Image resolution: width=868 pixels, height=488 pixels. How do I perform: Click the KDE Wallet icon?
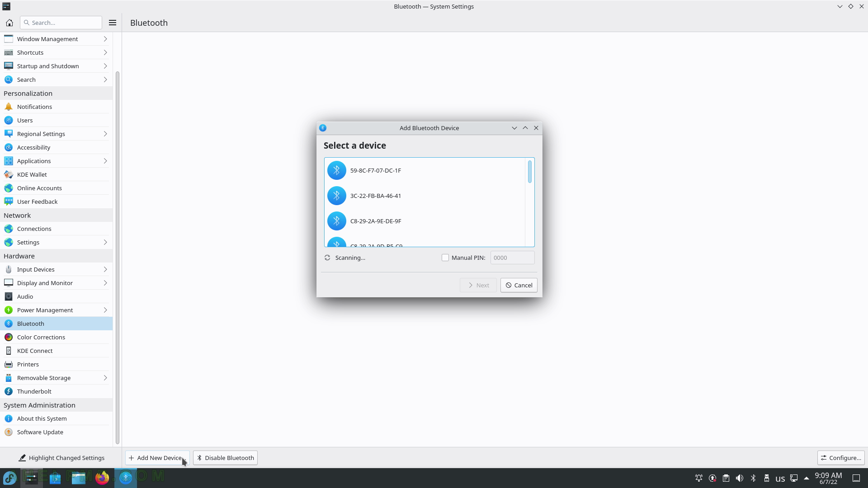pos(9,174)
